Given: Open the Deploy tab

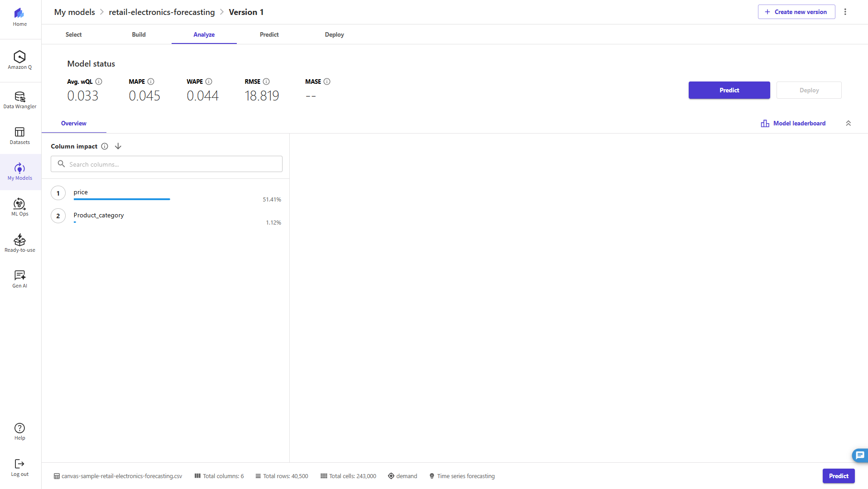Looking at the screenshot, I should pyautogui.click(x=334, y=34).
